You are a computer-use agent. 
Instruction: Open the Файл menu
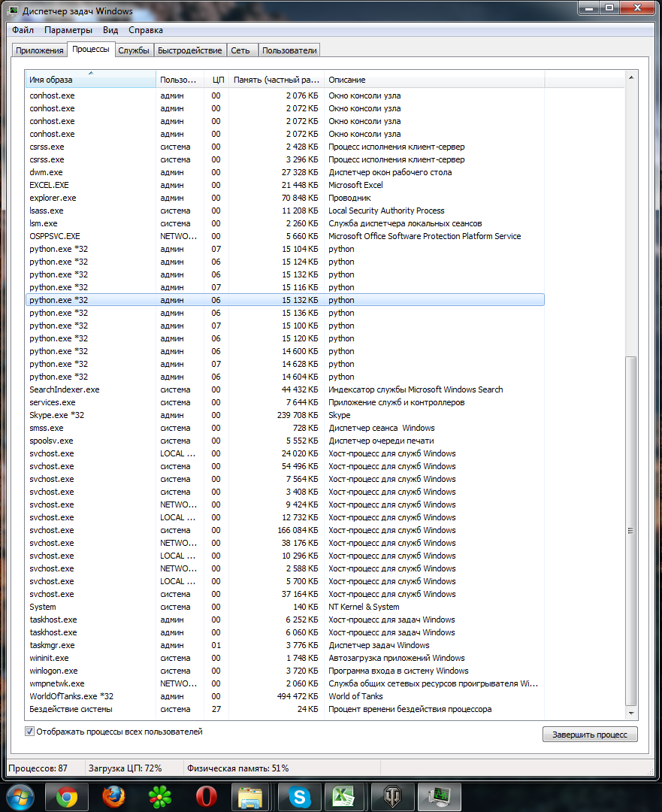click(23, 30)
